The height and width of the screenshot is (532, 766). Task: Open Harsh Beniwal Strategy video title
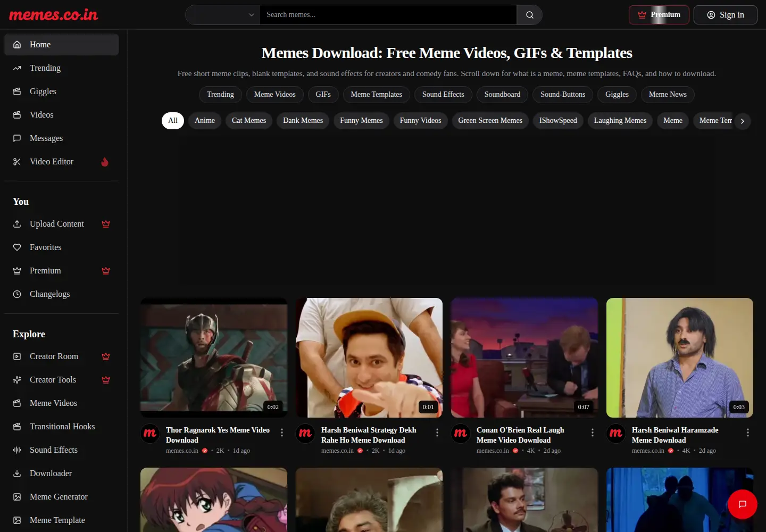click(369, 435)
